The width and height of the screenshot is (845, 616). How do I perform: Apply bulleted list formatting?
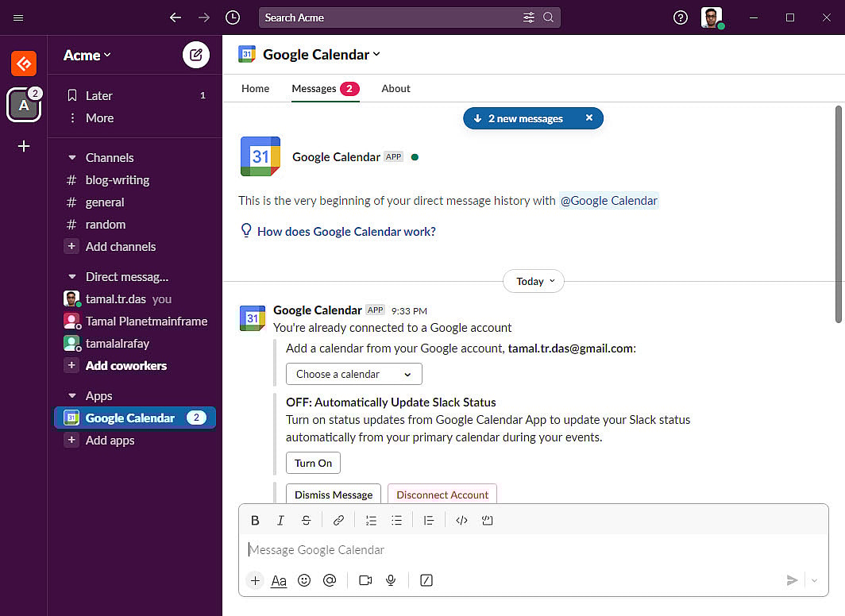point(396,520)
